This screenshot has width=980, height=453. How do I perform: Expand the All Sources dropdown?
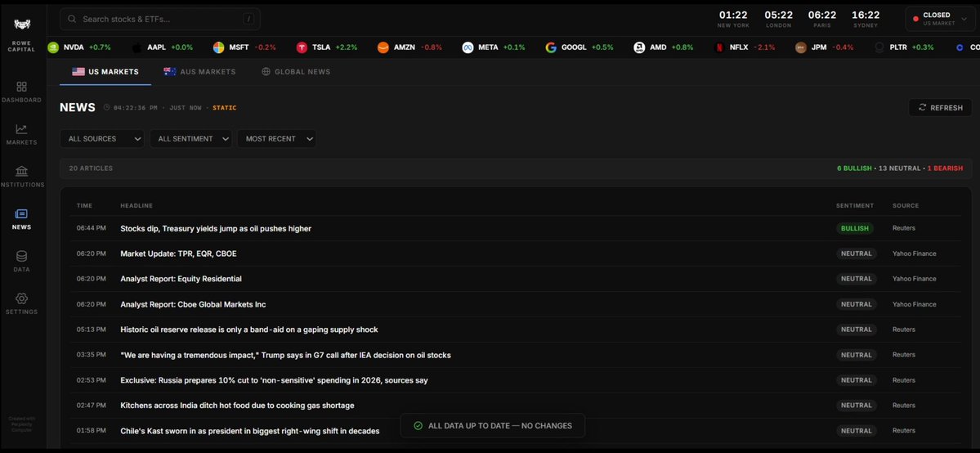point(102,139)
